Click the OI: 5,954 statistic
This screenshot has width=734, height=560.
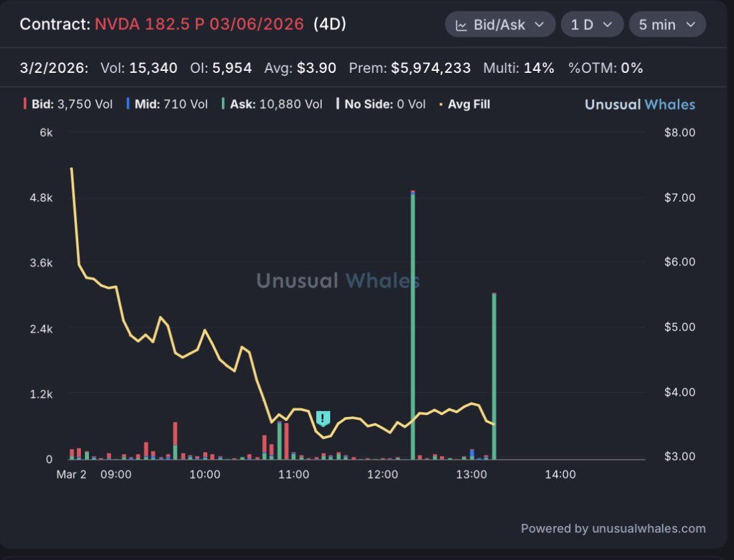(x=221, y=68)
